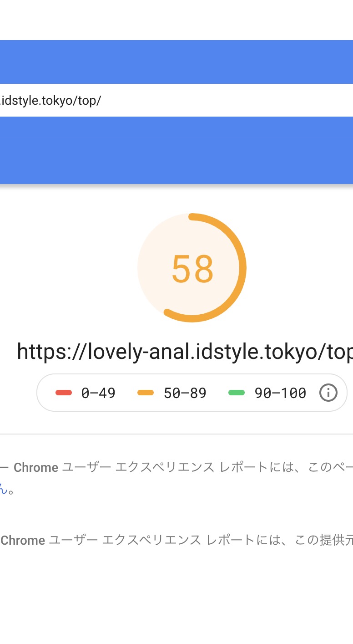Viewport: 353px width, 644px height.
Task: Click the 50–89 legend label text
Action: 185,393
